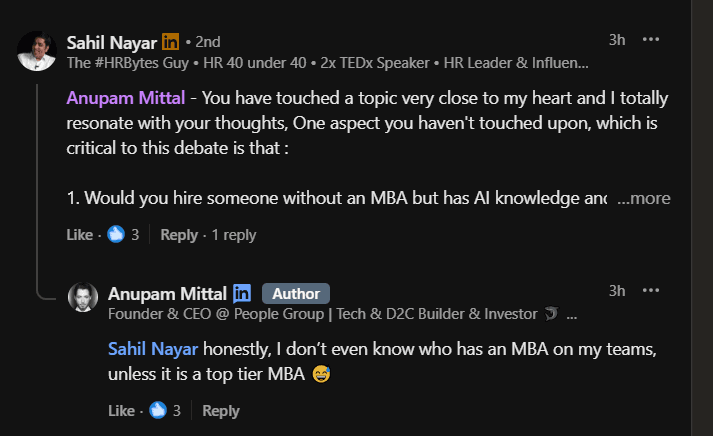This screenshot has height=436, width=713.
Task: Open Sahil Nayar's profile name link
Action: coord(110,42)
